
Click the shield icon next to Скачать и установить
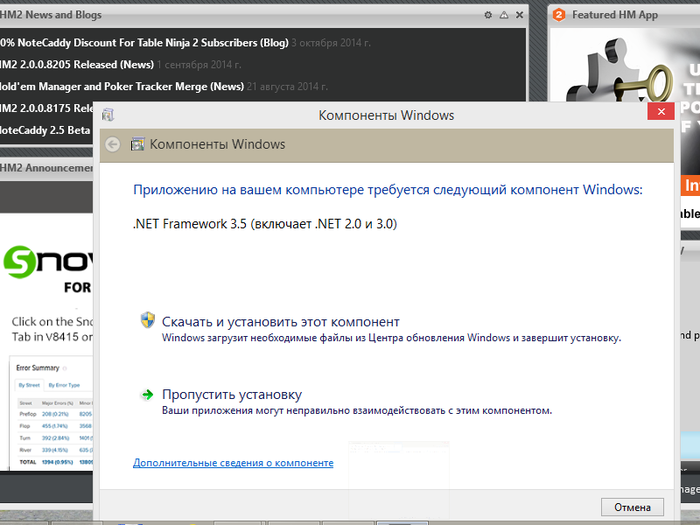(148, 320)
